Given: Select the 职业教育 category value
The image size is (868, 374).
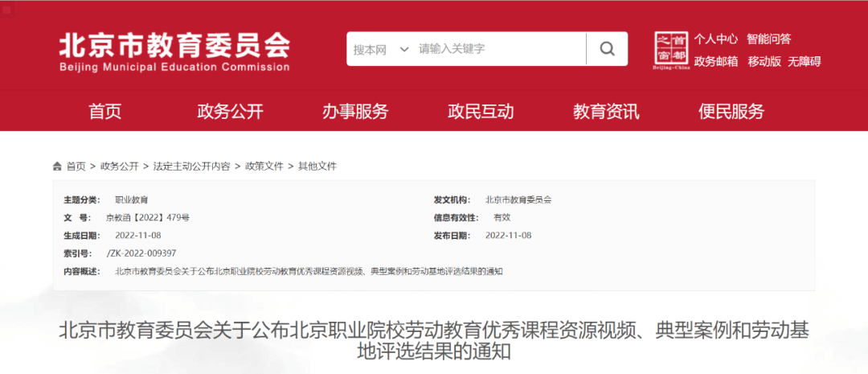Looking at the screenshot, I should (x=131, y=200).
